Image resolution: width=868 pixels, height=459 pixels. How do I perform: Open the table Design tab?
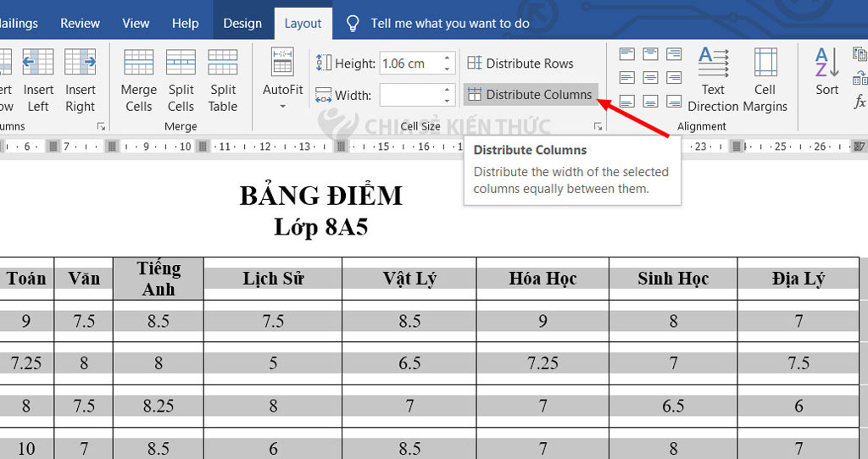coord(242,23)
